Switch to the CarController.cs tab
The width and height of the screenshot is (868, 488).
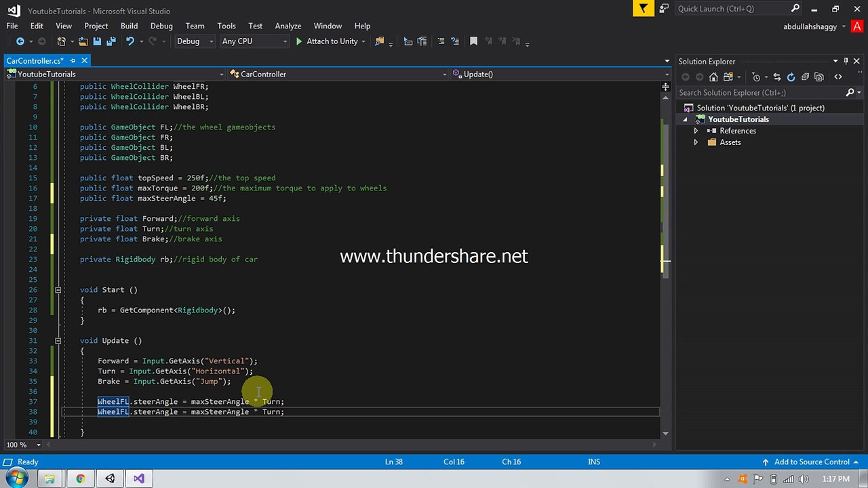click(x=35, y=61)
